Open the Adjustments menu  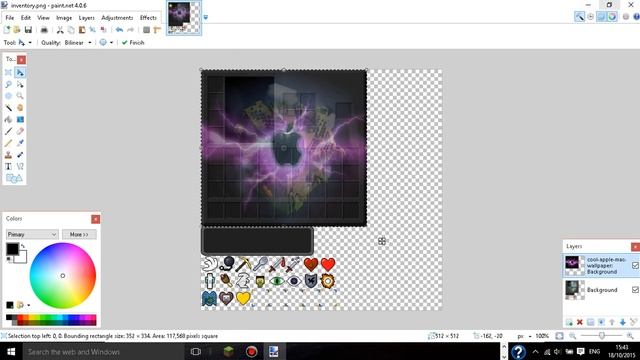[117, 18]
